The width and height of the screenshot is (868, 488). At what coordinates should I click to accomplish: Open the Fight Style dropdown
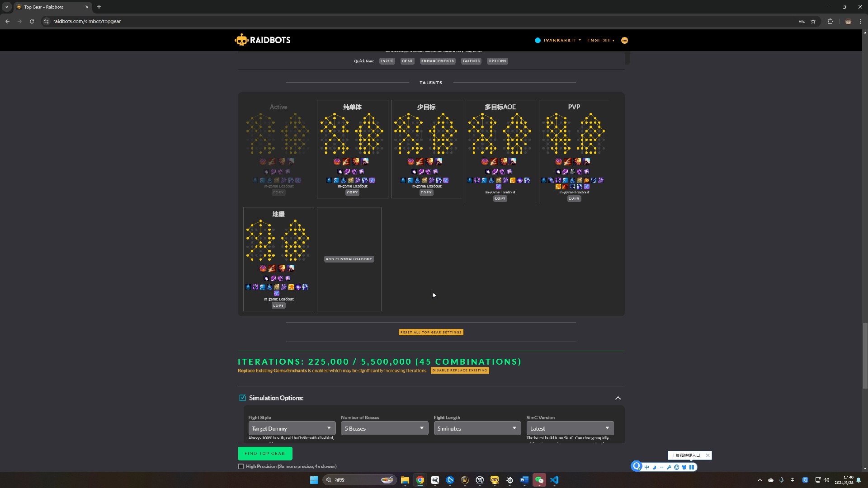(292, 428)
